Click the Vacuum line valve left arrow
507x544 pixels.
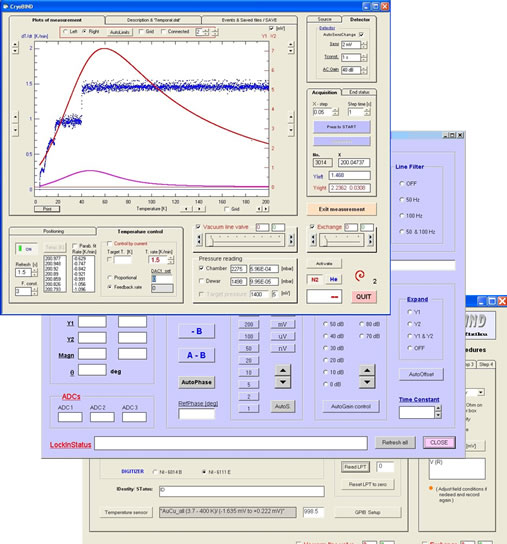[x=199, y=240]
